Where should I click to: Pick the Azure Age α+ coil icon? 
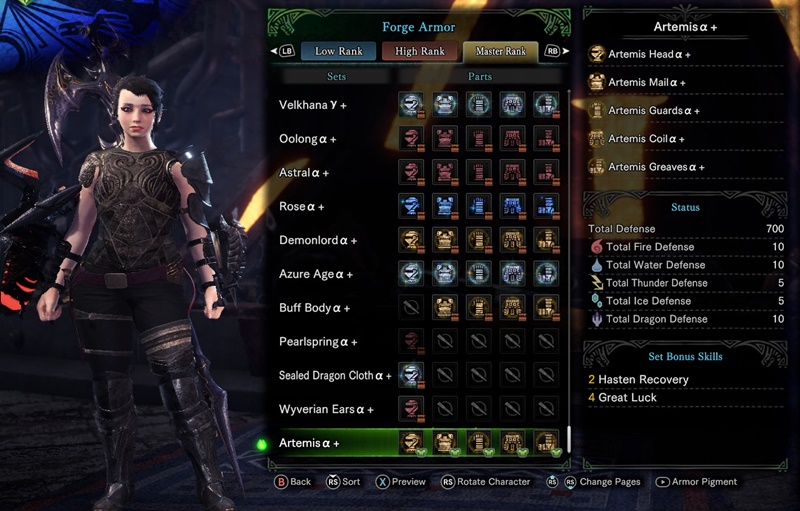(512, 274)
